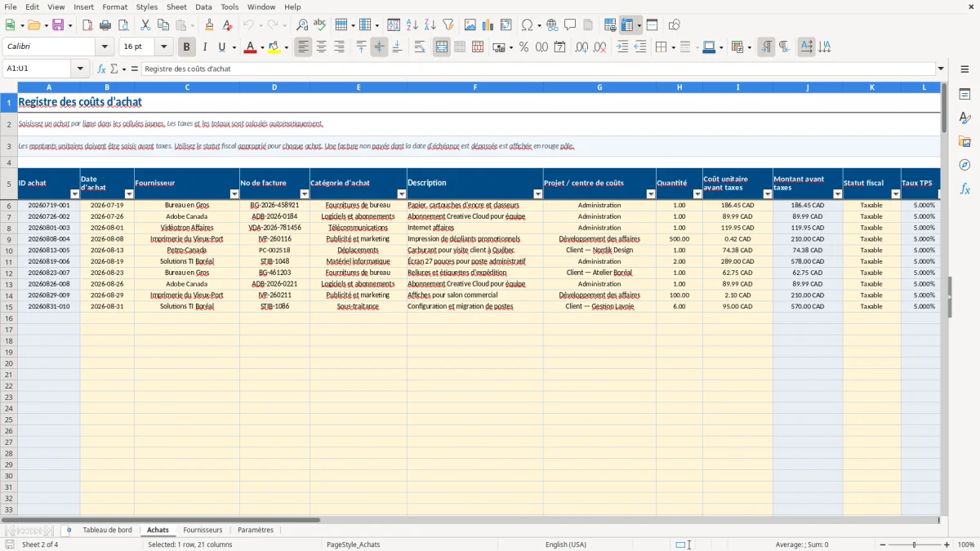Open Find & Replace

[302, 25]
